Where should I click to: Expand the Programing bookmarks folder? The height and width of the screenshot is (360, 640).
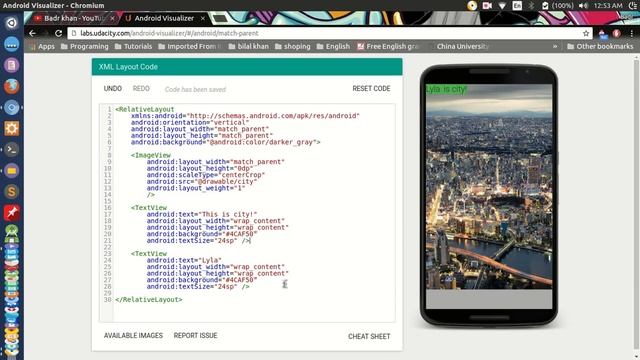[84, 47]
